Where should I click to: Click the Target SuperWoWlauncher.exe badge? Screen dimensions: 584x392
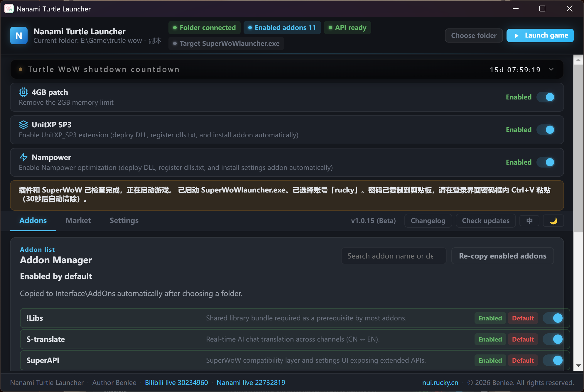226,43
